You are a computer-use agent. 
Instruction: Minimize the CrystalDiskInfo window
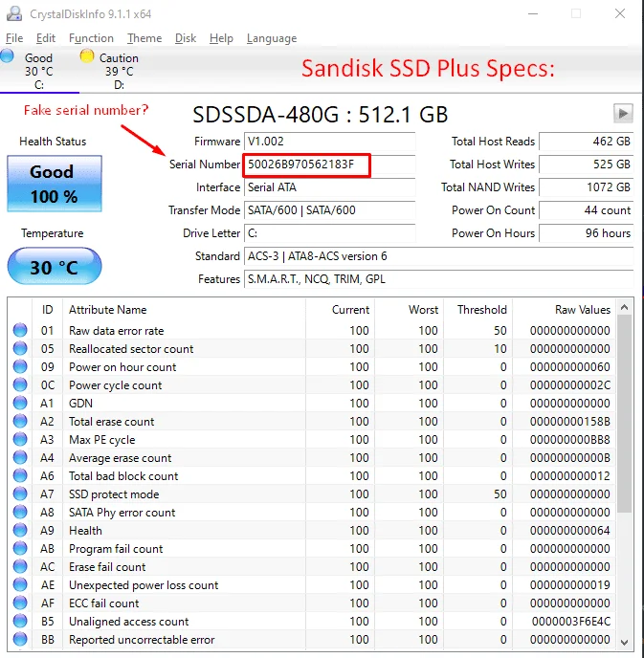click(533, 13)
